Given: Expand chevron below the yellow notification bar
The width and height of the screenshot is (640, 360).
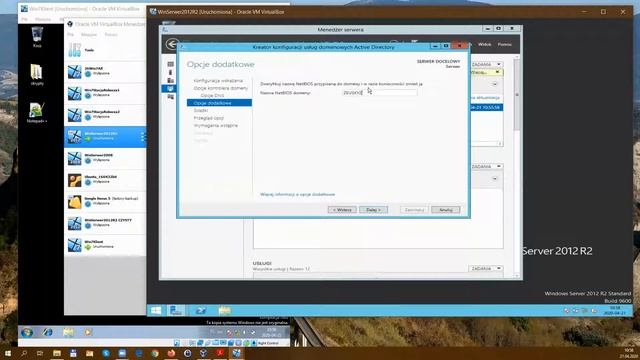Looking at the screenshot, I should 495,84.
